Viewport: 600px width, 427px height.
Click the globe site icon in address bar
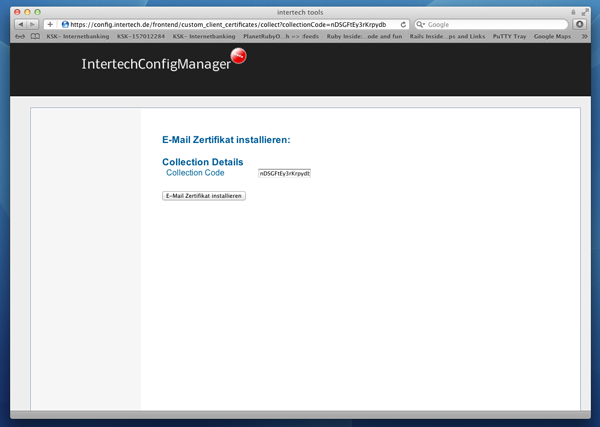(x=65, y=24)
